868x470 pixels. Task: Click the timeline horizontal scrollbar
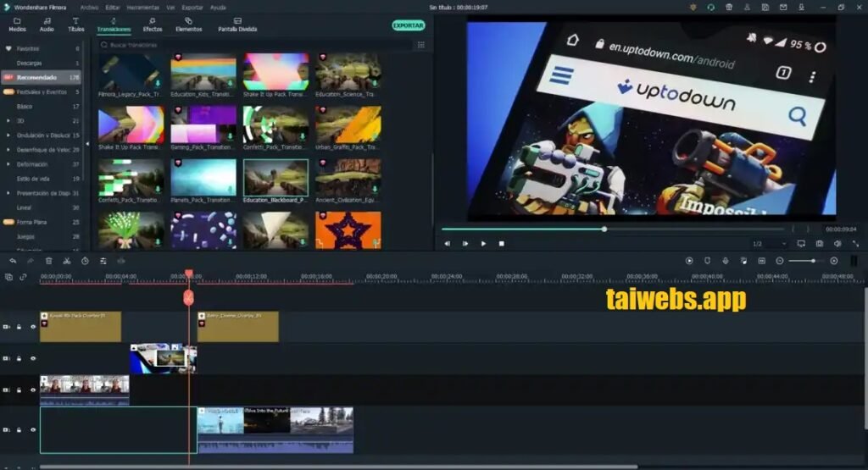pos(338,467)
